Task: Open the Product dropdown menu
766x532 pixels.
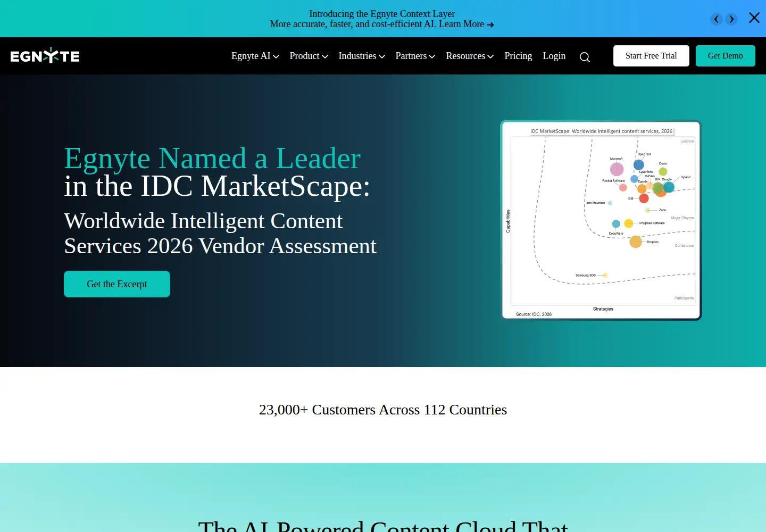Action: coord(309,56)
